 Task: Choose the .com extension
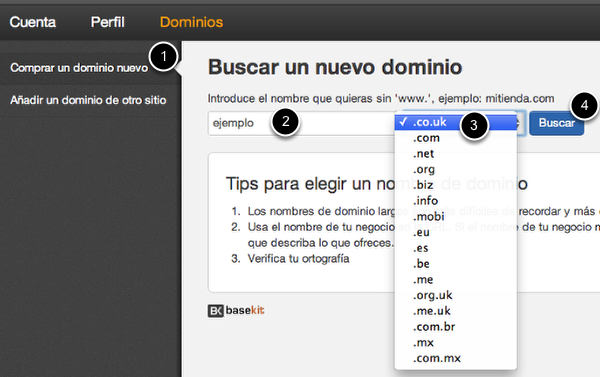coord(455,138)
